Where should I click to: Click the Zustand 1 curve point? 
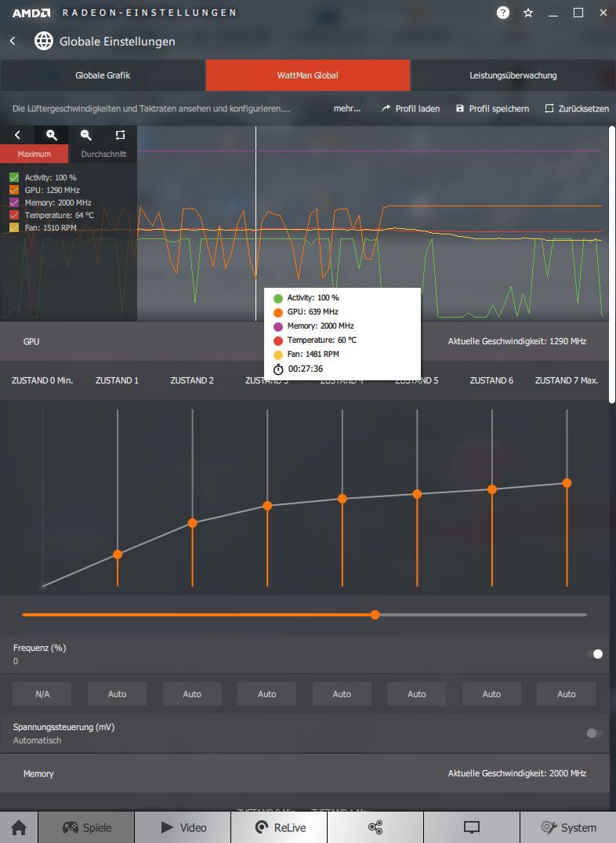[x=118, y=554]
